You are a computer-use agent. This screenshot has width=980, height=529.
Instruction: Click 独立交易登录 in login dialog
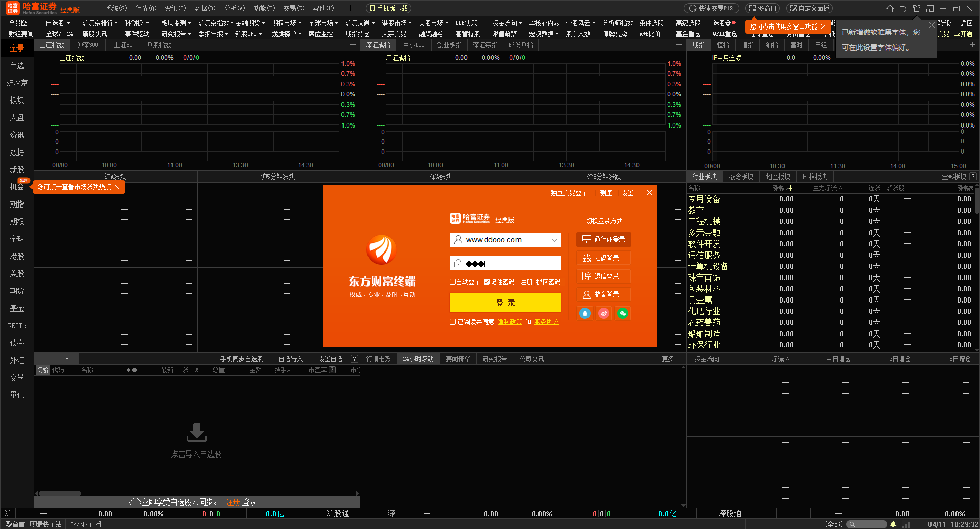569,193
